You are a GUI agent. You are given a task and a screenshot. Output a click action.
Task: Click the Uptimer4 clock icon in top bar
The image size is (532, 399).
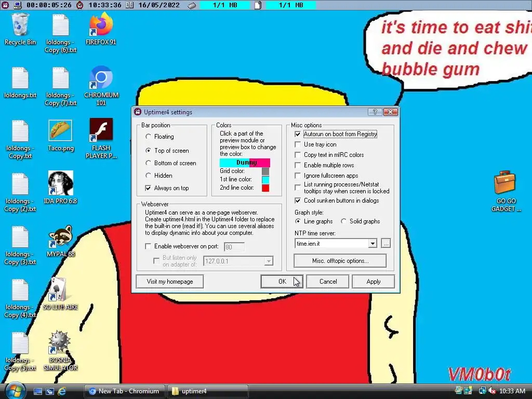(x=5, y=5)
